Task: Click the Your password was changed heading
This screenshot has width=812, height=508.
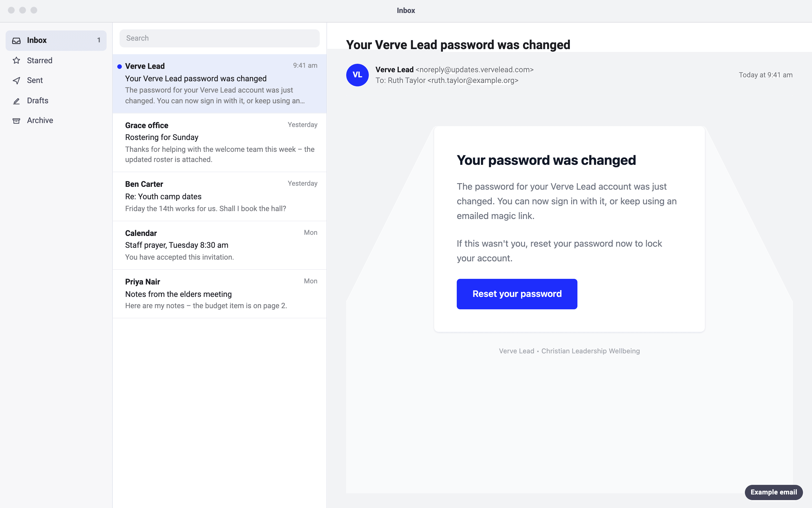Action: [x=546, y=160]
